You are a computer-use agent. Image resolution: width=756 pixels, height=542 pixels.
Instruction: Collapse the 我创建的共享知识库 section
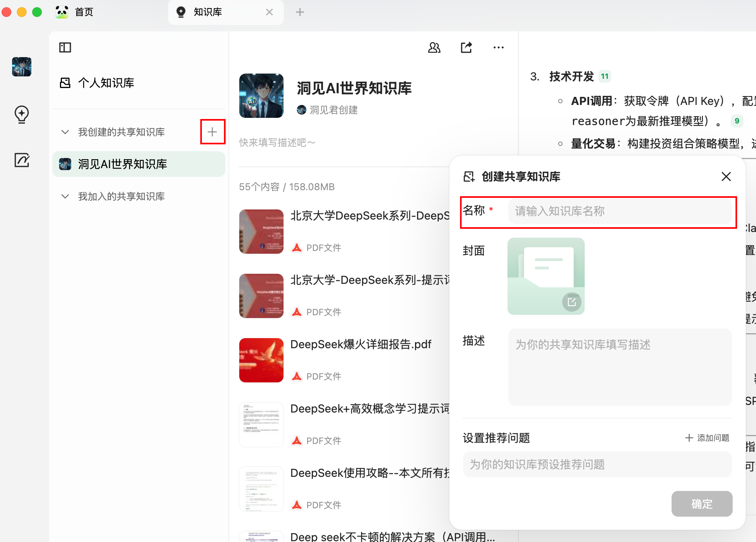65,132
